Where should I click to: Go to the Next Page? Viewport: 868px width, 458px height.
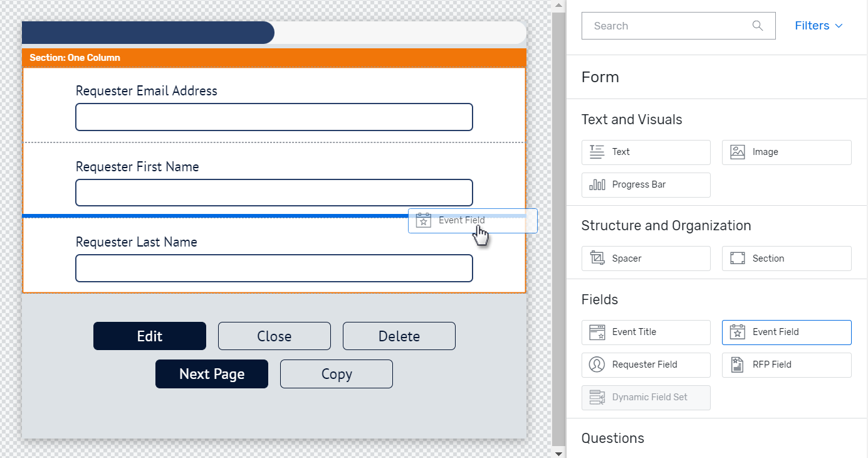point(211,374)
